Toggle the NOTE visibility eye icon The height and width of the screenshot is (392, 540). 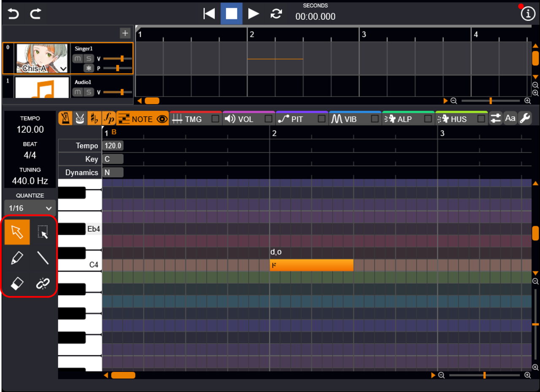(162, 119)
